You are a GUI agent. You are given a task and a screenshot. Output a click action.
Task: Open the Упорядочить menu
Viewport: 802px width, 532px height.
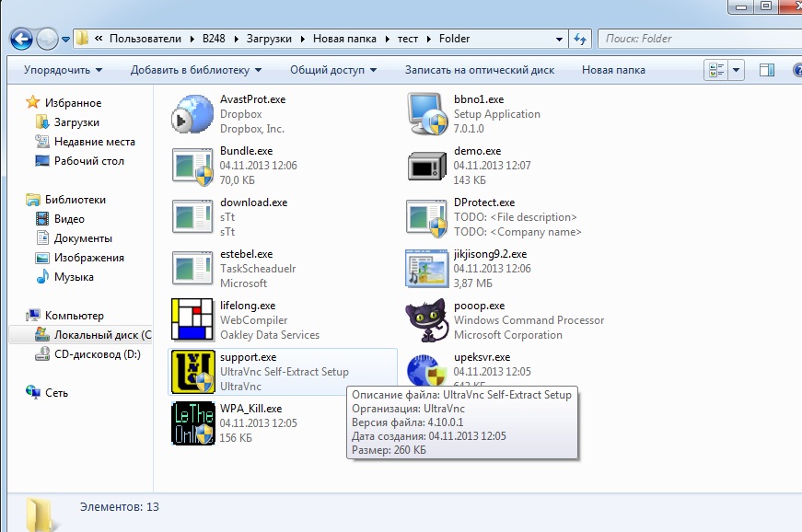point(63,70)
